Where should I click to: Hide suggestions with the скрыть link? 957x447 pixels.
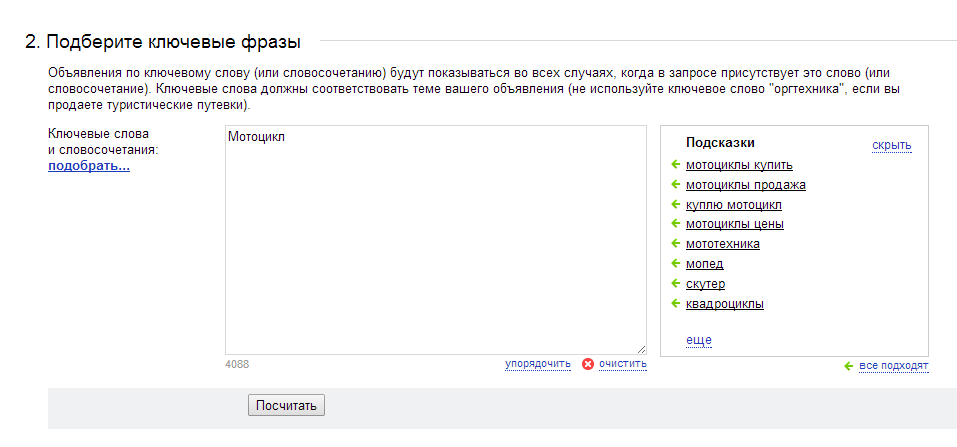(x=892, y=145)
